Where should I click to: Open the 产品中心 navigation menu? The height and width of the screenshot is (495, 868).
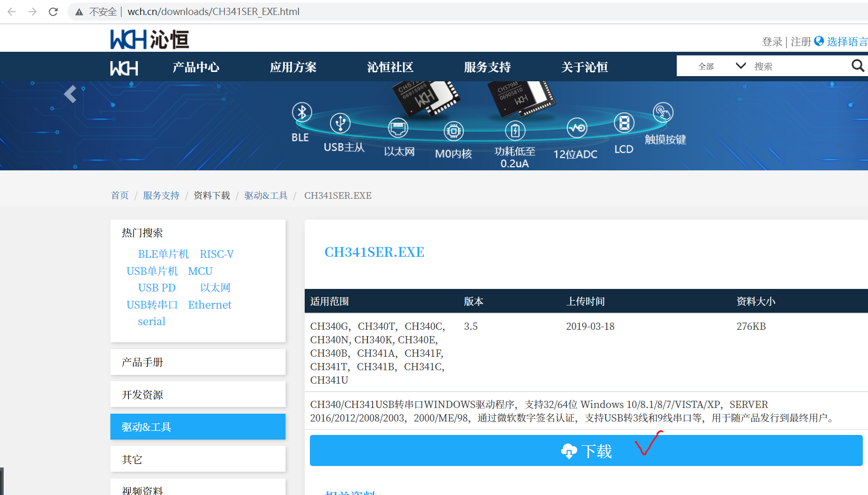(x=196, y=67)
